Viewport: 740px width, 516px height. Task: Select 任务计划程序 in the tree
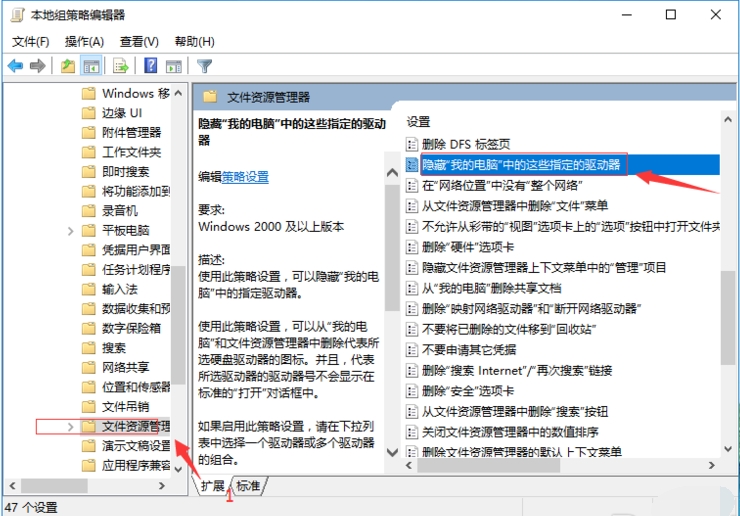click(136, 270)
